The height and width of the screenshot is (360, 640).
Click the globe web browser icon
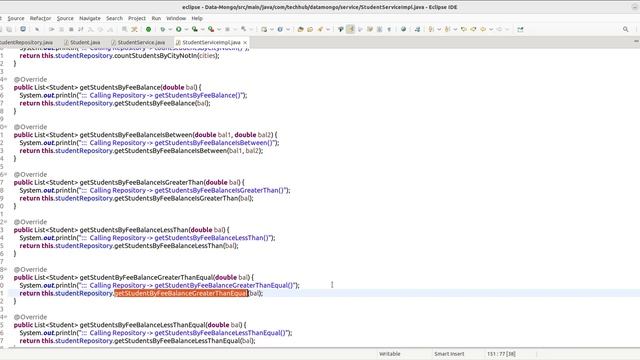[x=403, y=29]
